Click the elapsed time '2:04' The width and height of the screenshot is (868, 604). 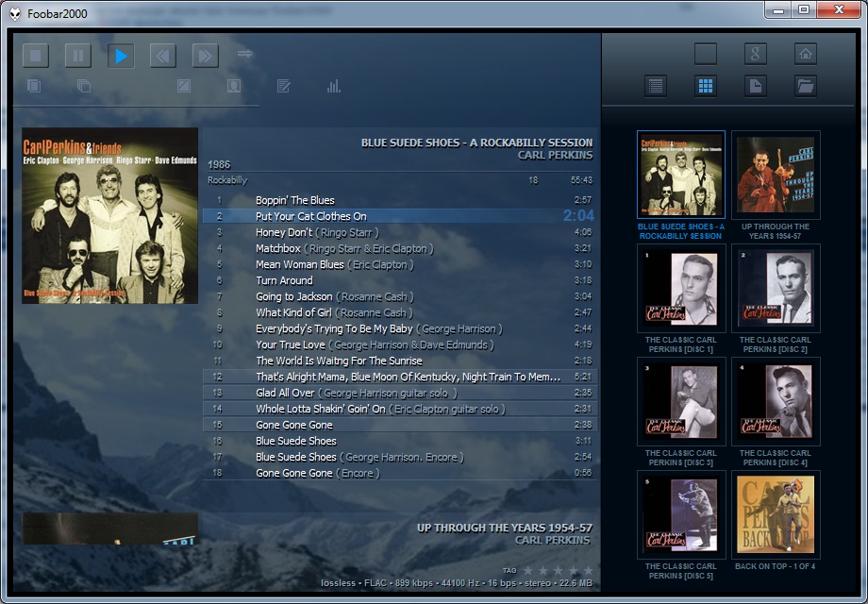[x=578, y=215]
